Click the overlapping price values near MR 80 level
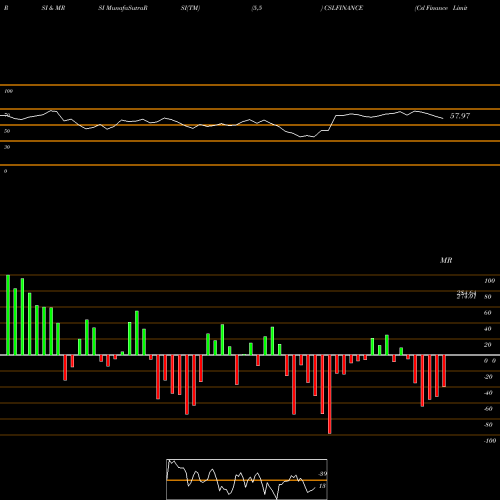This screenshot has height=500, width=500. tap(466, 295)
